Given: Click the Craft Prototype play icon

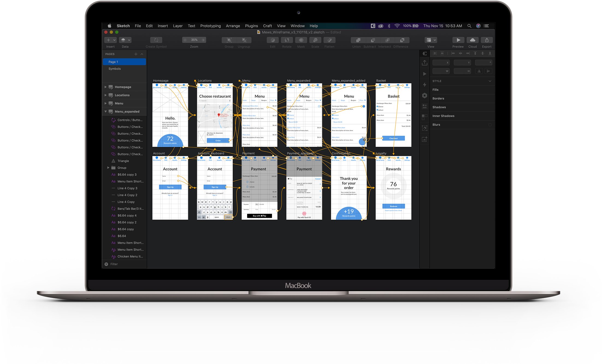Looking at the screenshot, I should 424,74.
